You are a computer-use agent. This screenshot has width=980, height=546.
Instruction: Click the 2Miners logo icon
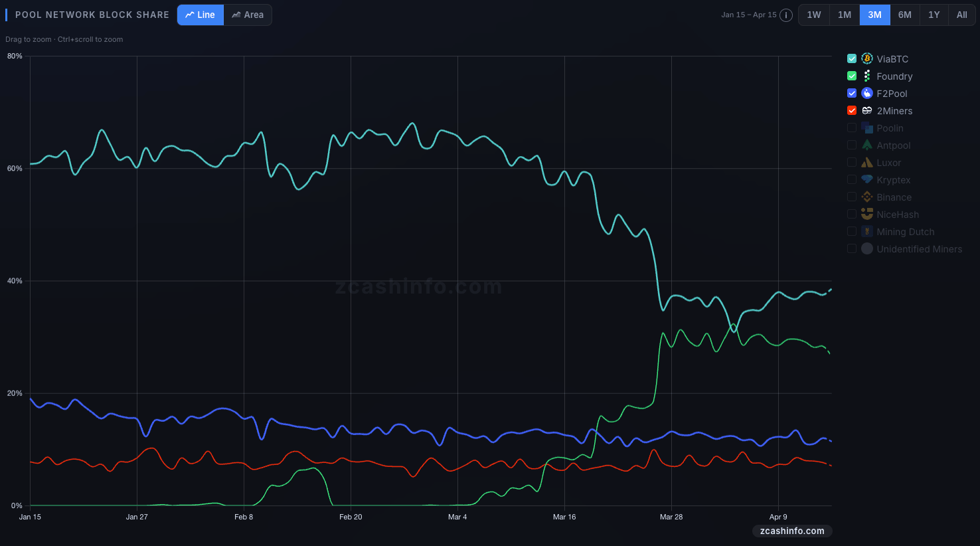tap(867, 111)
